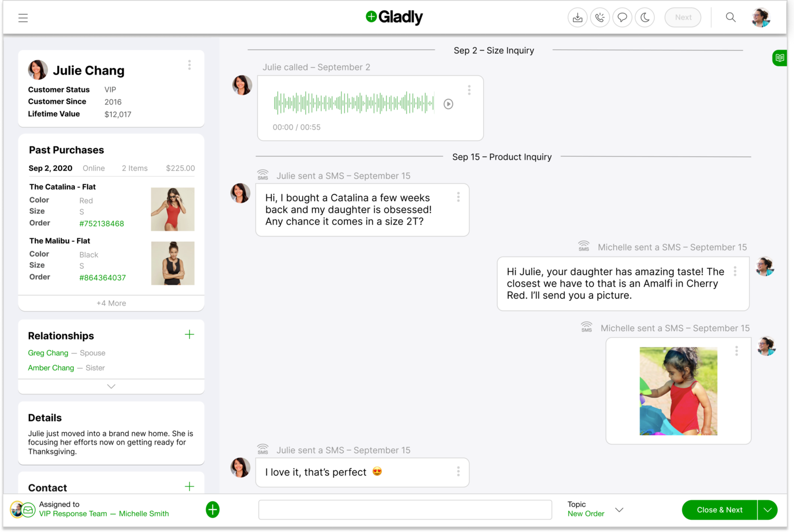Toggle the moon away-status icon

644,17
